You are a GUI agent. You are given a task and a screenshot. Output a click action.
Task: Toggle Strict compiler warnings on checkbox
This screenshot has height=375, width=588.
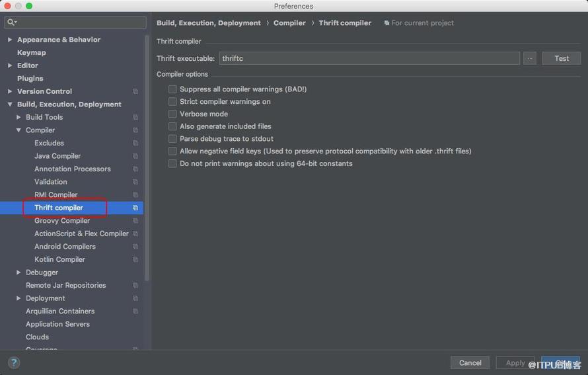pyautogui.click(x=172, y=101)
